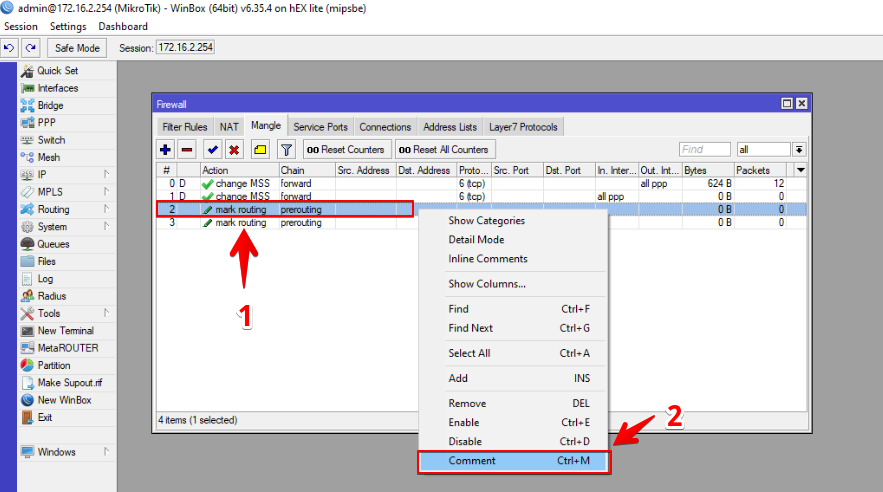Click the Reset Counters button
883x492 pixels.
coord(347,150)
